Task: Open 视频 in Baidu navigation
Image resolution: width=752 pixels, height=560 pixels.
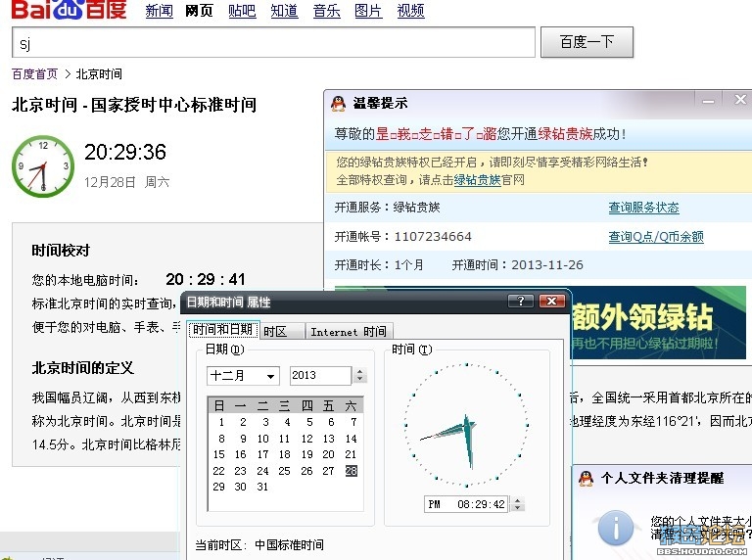Action: [x=411, y=11]
